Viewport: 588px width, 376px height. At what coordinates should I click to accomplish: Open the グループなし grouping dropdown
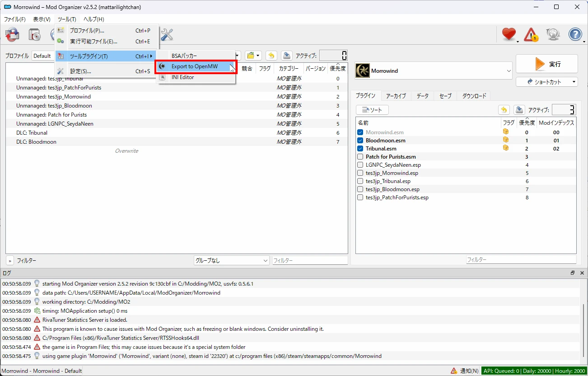pyautogui.click(x=232, y=261)
